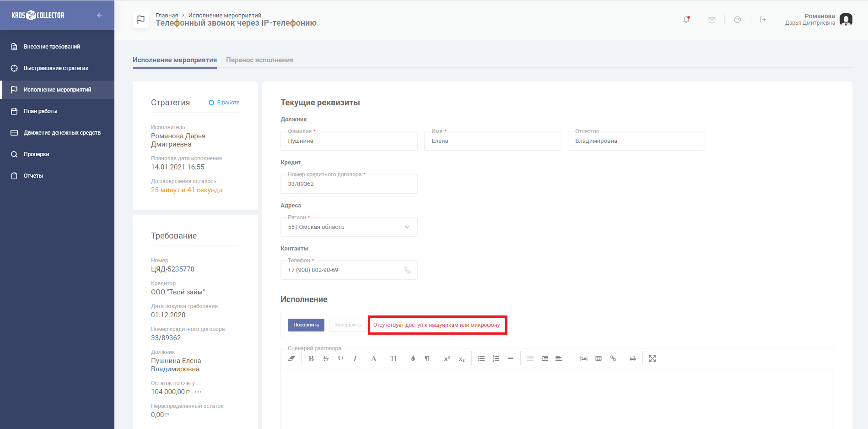Toggle bold formatting in the editor

(x=311, y=358)
